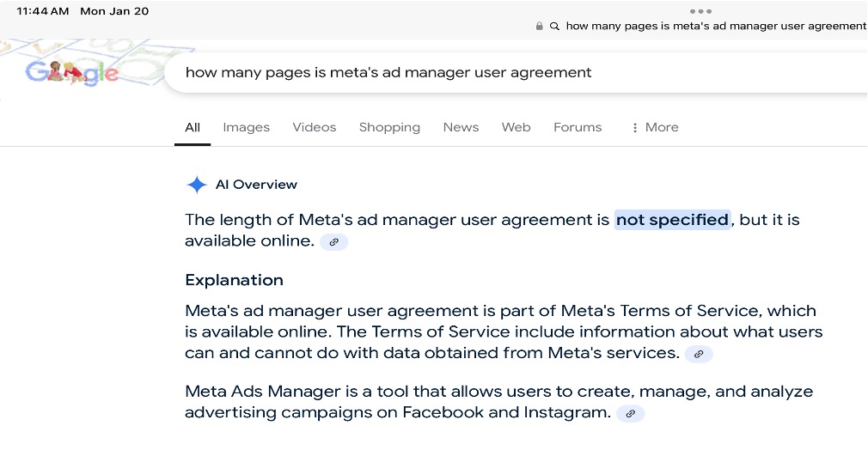
Task: Click the Google doodle logo
Action: tap(73, 72)
